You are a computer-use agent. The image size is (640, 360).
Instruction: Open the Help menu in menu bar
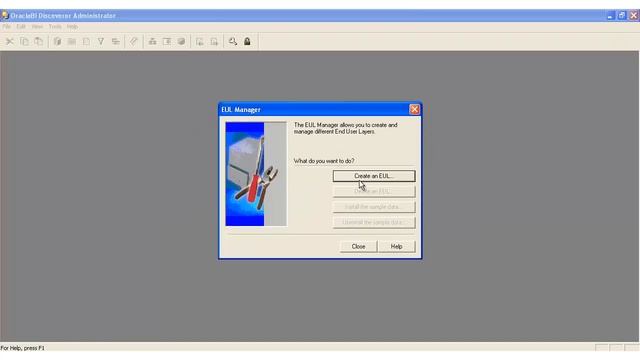click(x=72, y=27)
